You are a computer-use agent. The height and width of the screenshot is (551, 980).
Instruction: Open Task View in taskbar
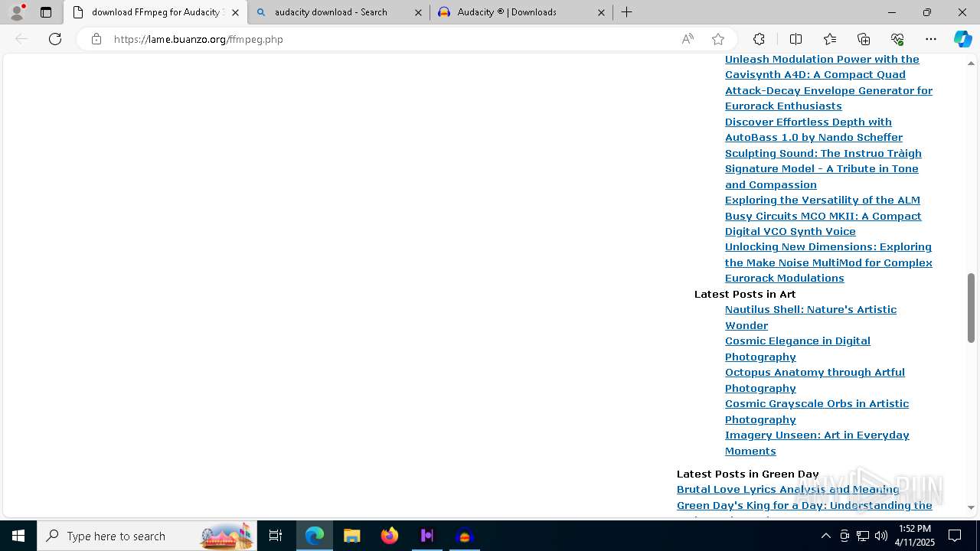[276, 536]
